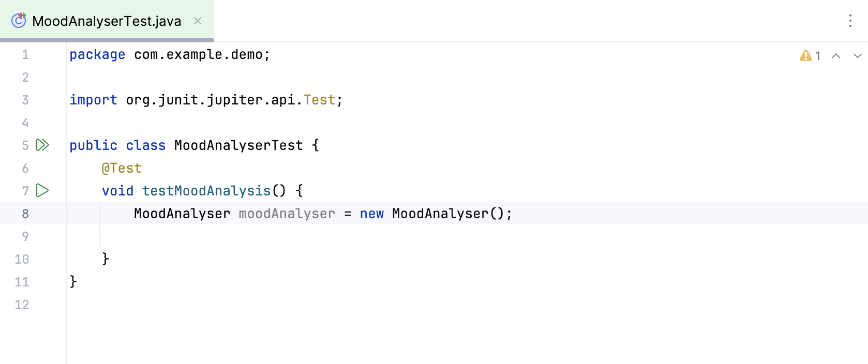The height and width of the screenshot is (364, 868).
Task: Click gutter line number 12
Action: 22,305
